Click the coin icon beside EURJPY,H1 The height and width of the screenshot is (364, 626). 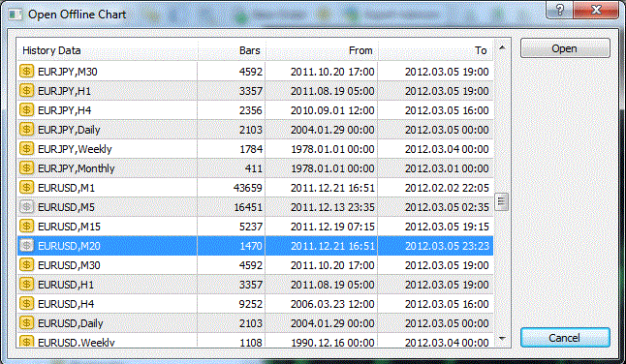[26, 91]
